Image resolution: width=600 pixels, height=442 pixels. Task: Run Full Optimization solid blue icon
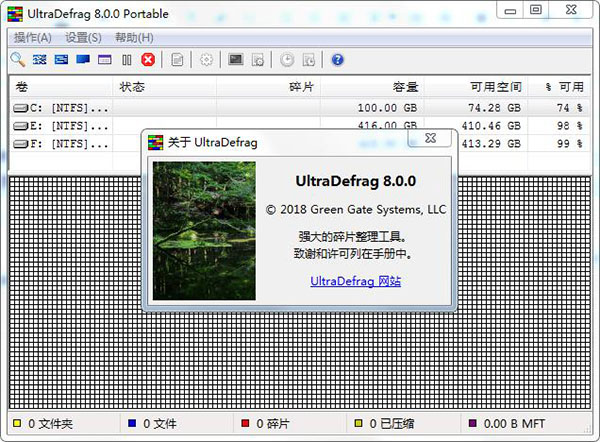click(x=83, y=59)
